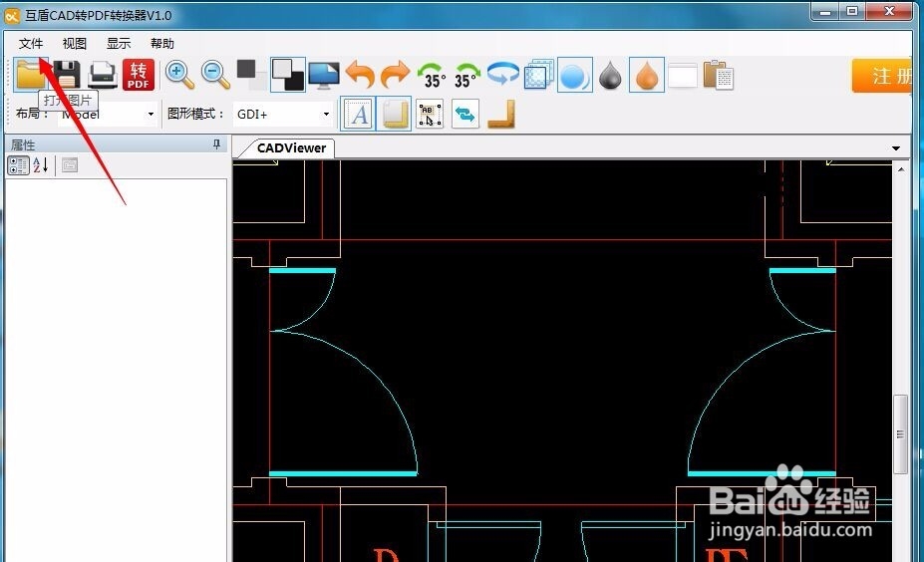Select the CADViewer tab

[x=290, y=148]
